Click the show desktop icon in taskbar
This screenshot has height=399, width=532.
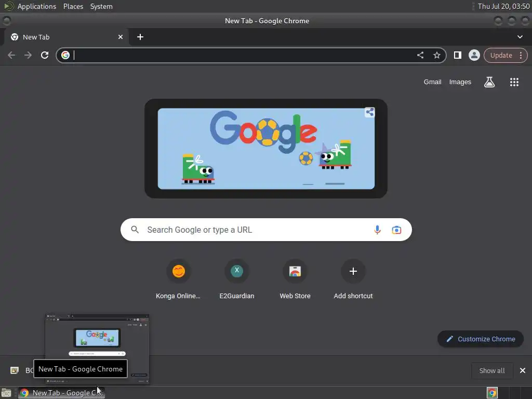[6, 393]
